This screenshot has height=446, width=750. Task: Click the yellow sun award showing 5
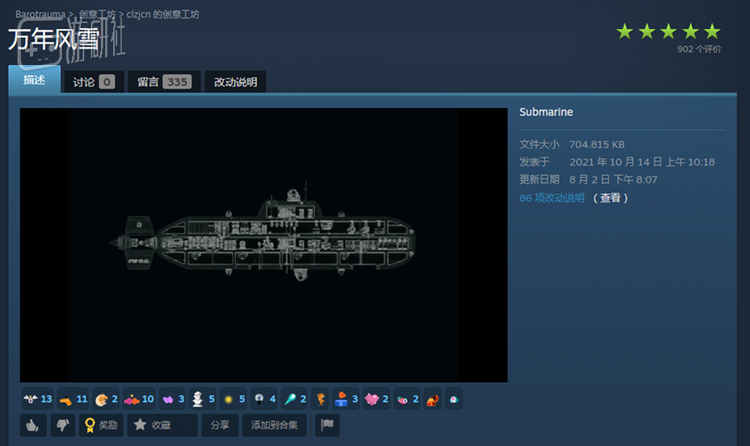[232, 399]
